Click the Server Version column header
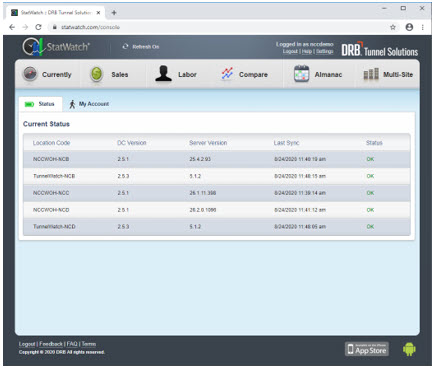This screenshot has width=435, height=370. pyautogui.click(x=208, y=143)
